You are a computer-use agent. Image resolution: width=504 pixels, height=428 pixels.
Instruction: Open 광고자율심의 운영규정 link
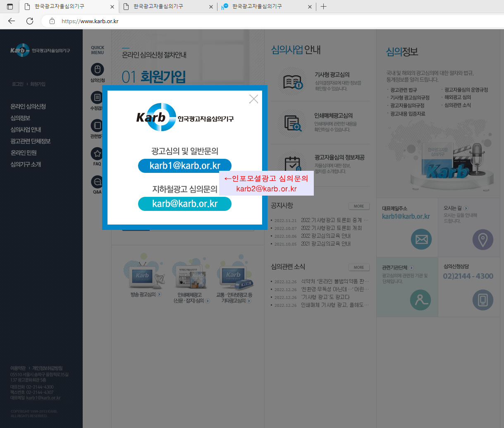pyautogui.click(x=466, y=90)
